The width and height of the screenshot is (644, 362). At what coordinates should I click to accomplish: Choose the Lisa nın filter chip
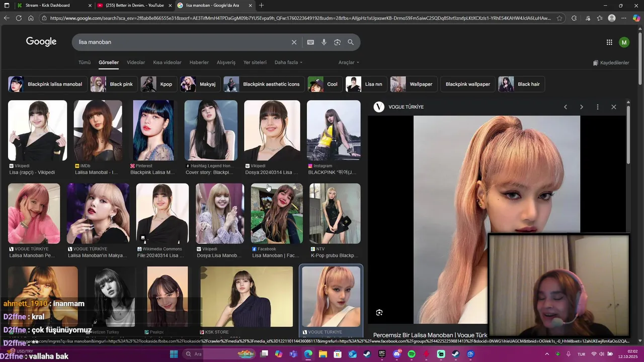(366, 84)
